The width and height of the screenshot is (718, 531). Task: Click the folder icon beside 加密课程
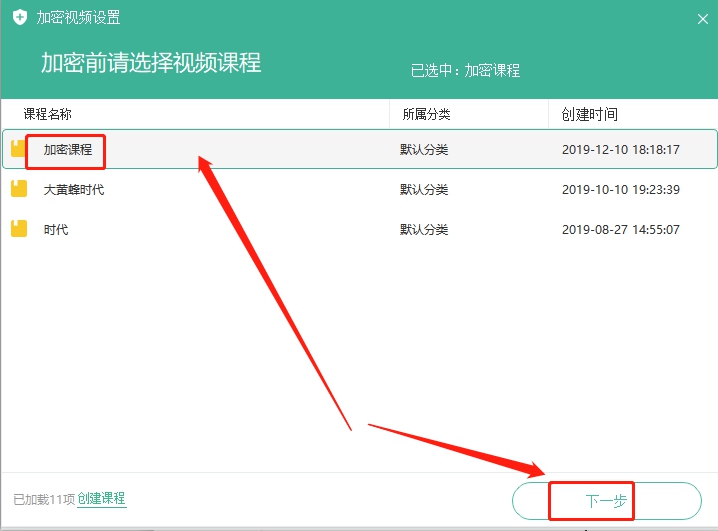point(18,149)
